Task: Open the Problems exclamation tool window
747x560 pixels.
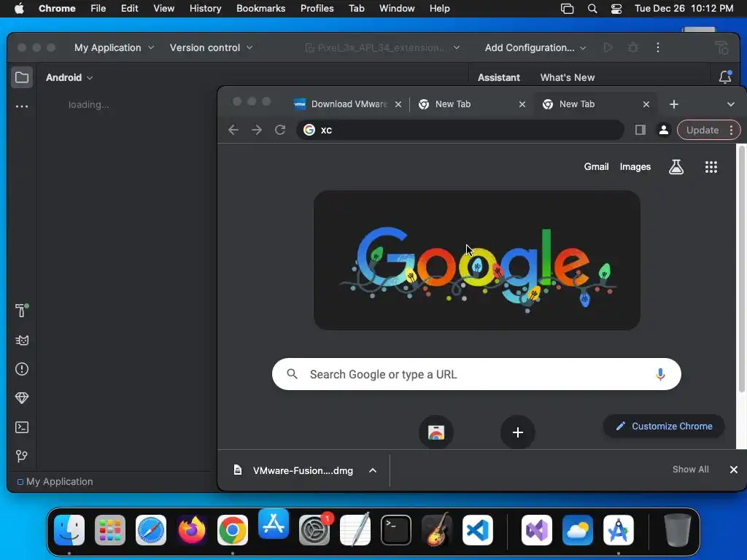Action: (x=22, y=369)
